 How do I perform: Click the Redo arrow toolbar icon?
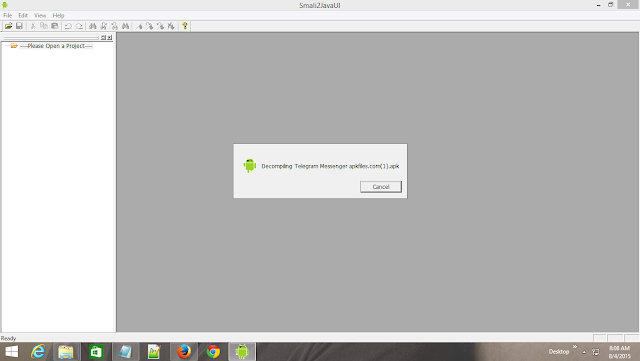pyautogui.click(x=79, y=26)
